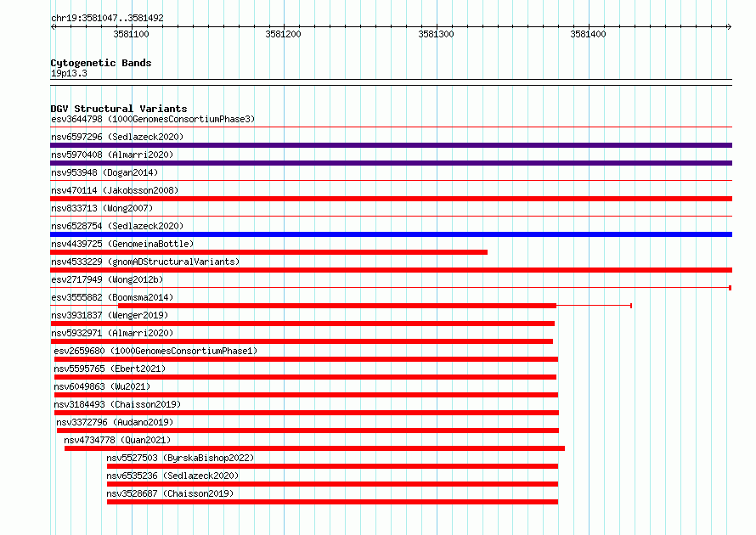Click the nsv5527503 red bar
The width and height of the screenshot is (756, 535).
(x=333, y=466)
